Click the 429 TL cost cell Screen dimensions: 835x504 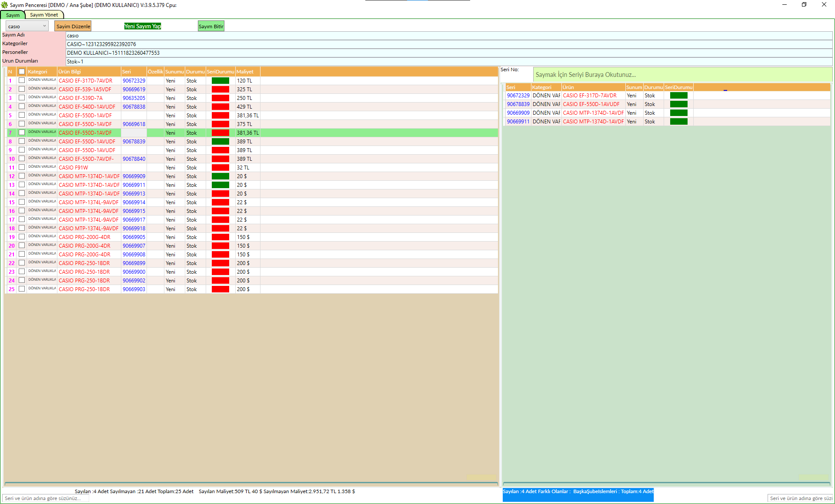[247, 107]
